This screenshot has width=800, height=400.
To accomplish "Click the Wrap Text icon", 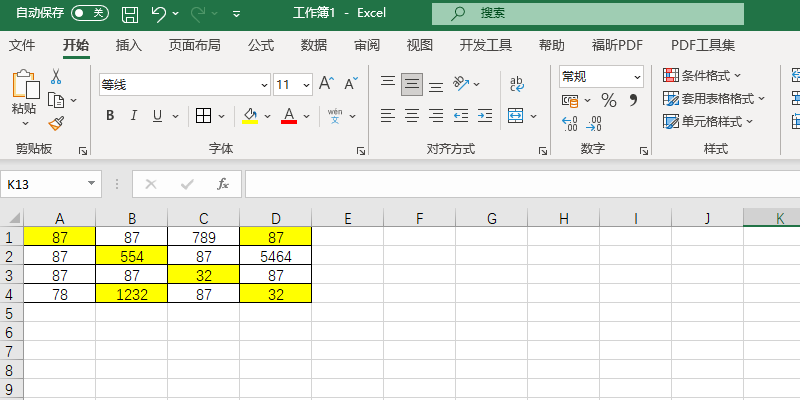I will pos(517,84).
